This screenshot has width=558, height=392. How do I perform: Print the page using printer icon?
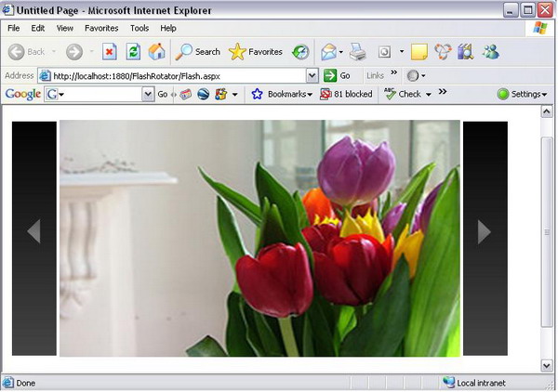358,52
